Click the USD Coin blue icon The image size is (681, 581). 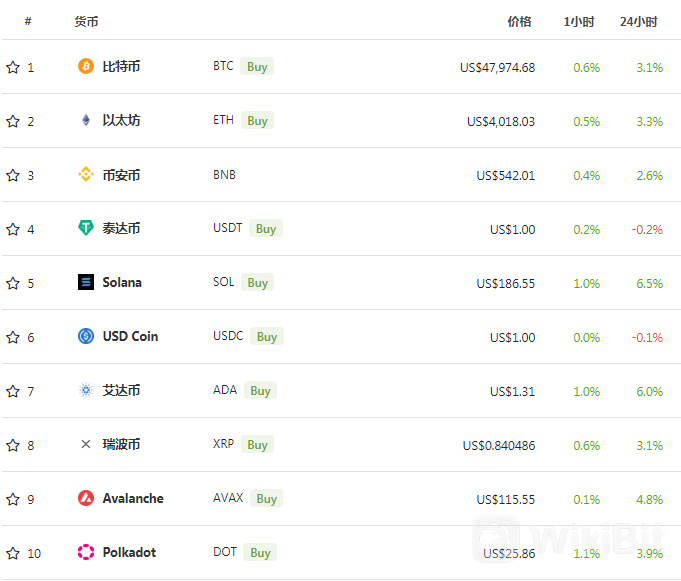(x=86, y=336)
